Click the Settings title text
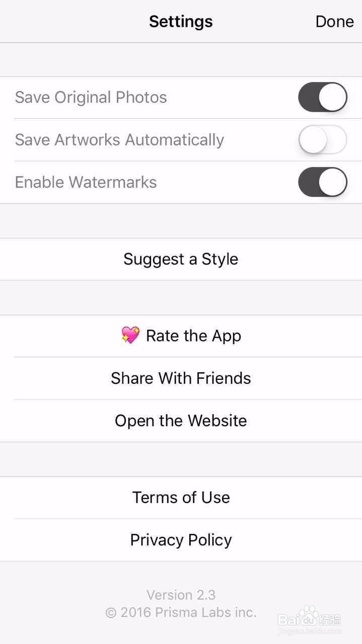 click(x=181, y=22)
